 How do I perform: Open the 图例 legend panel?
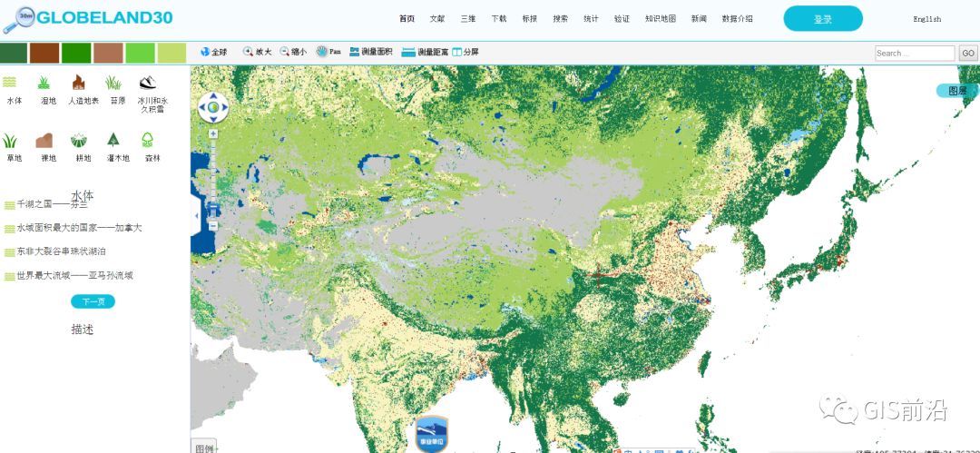204,447
